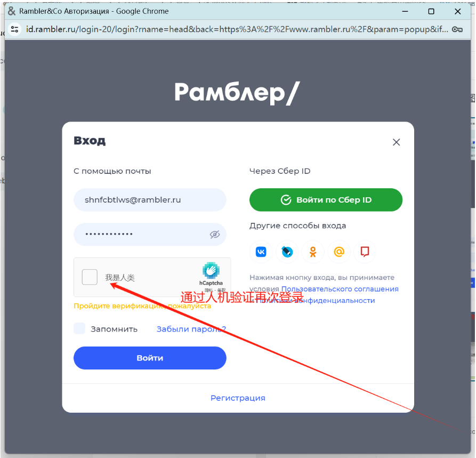Click into the password field

(150, 235)
